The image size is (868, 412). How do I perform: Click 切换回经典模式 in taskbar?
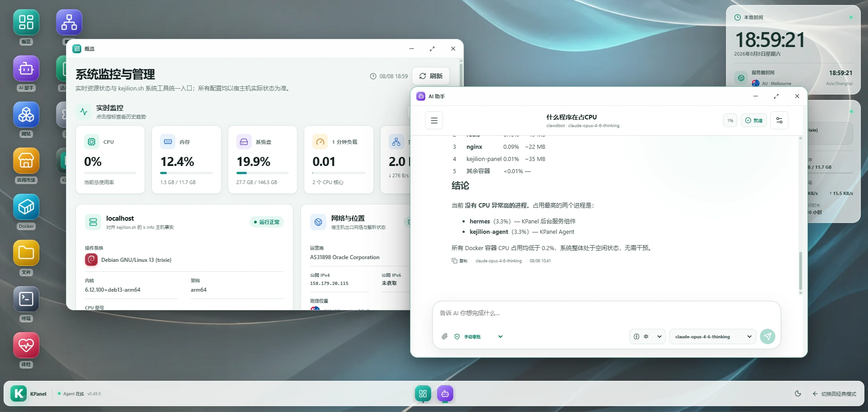pos(834,394)
